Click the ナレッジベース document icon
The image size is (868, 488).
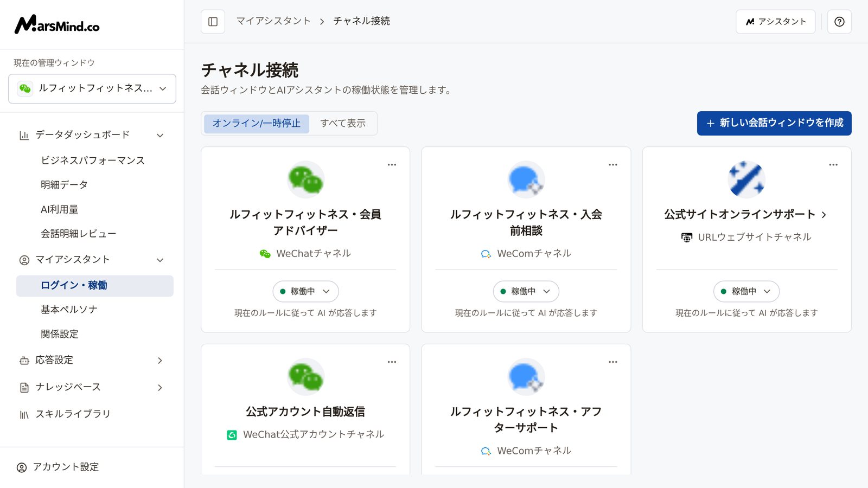pos(24,387)
